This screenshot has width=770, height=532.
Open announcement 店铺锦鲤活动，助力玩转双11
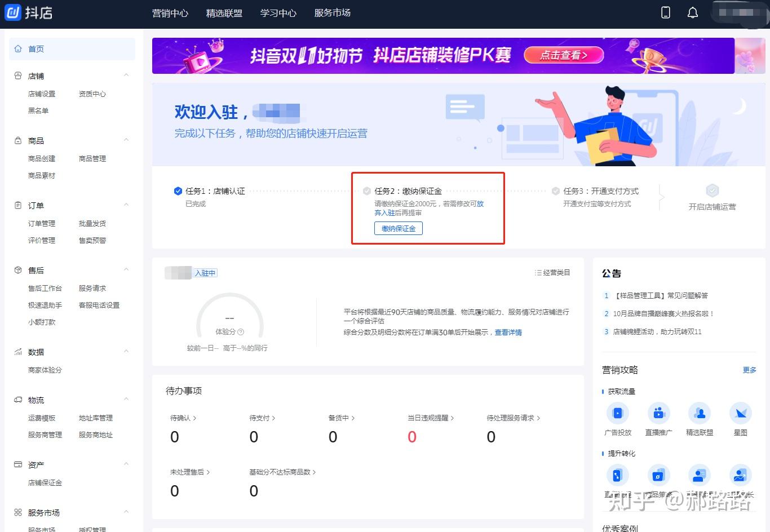point(657,331)
